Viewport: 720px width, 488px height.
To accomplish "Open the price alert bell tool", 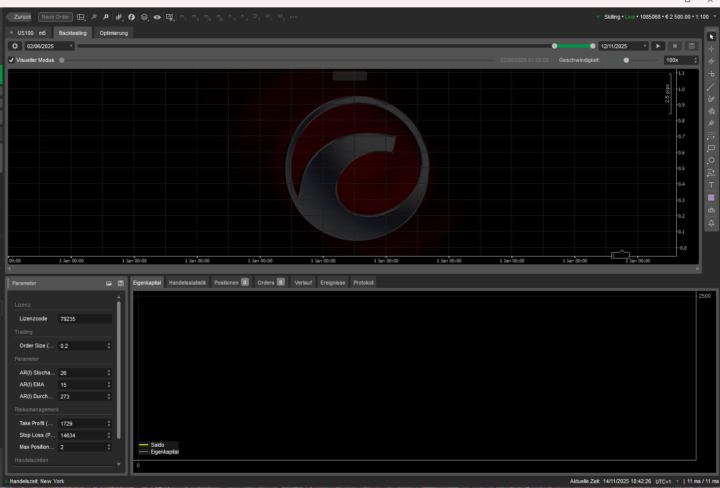I will click(710, 223).
